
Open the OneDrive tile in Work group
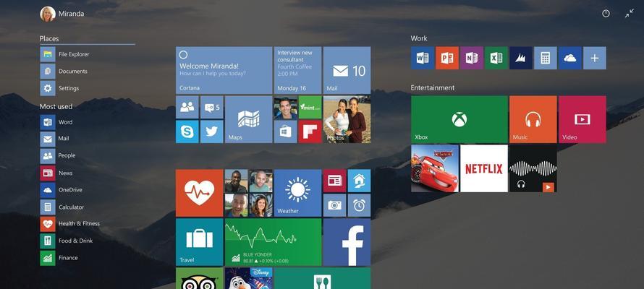[x=570, y=59]
